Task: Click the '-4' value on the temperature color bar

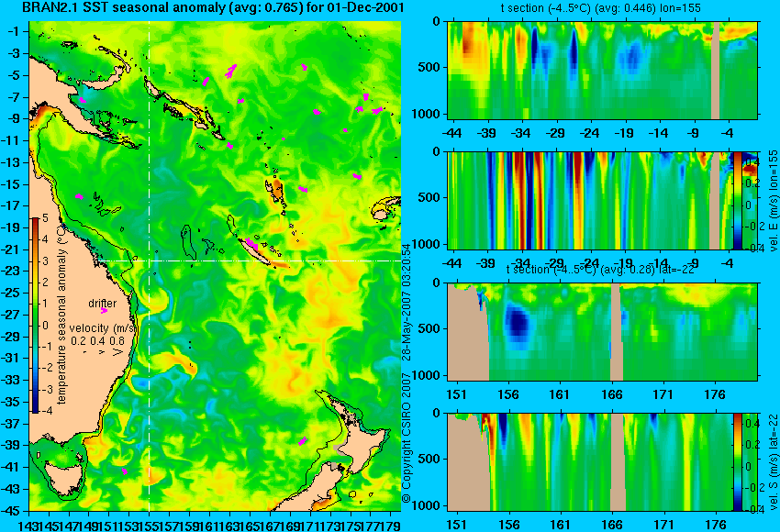Action: [x=44, y=411]
